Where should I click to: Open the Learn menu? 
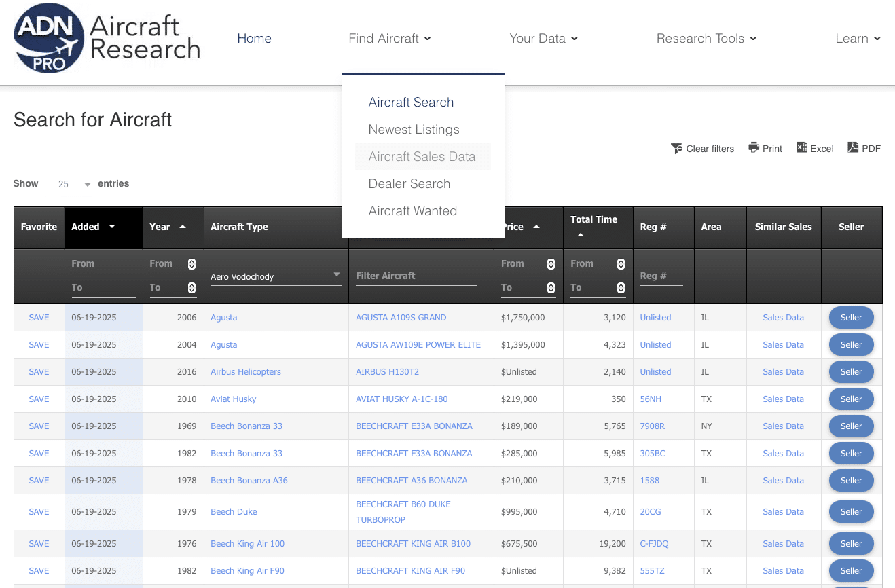coord(858,39)
